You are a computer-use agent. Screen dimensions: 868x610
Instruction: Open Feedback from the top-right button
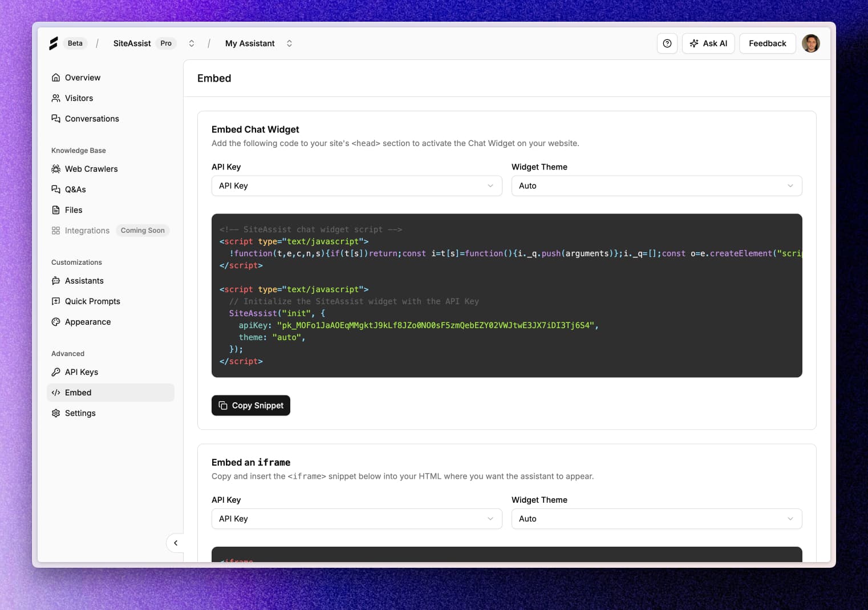click(767, 43)
